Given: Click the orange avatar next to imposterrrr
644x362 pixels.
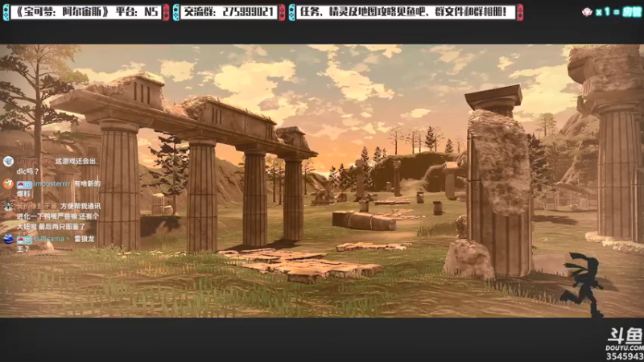Looking at the screenshot, I should point(8,183).
